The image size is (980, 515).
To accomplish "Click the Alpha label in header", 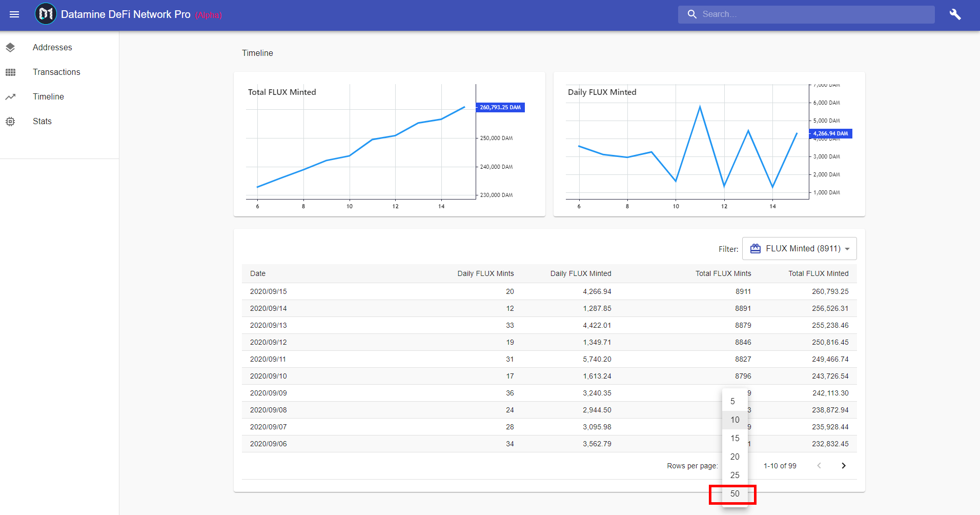I will 209,15.
